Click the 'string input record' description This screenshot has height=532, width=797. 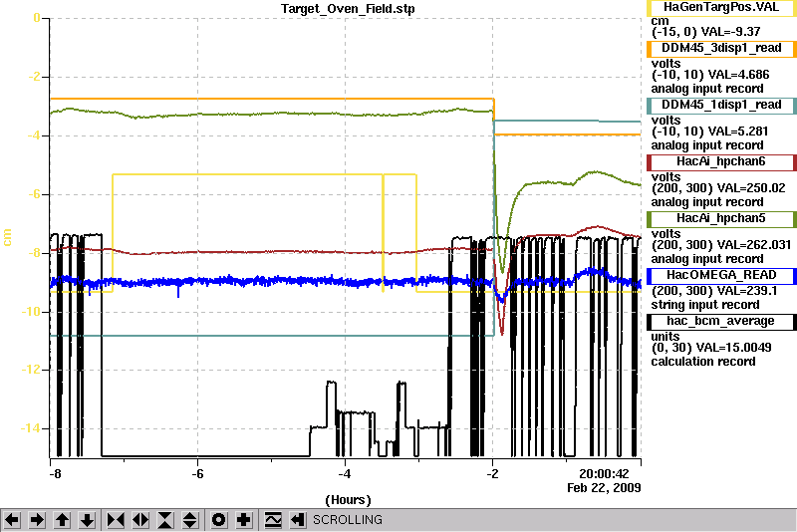[x=705, y=305]
